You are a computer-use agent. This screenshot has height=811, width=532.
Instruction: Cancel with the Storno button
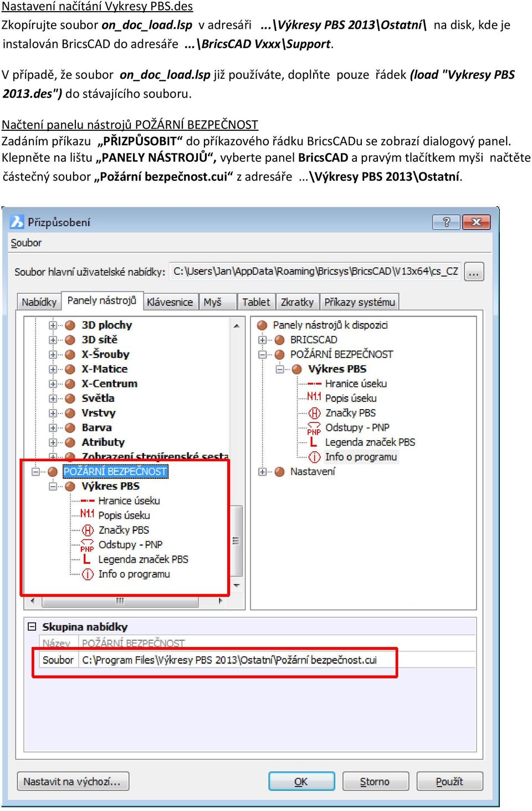click(375, 782)
